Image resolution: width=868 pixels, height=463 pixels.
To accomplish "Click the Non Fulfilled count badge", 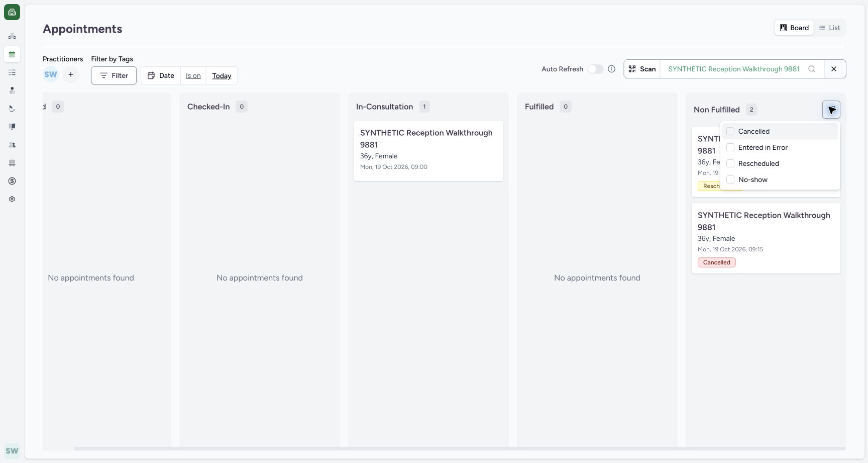I will pos(751,110).
